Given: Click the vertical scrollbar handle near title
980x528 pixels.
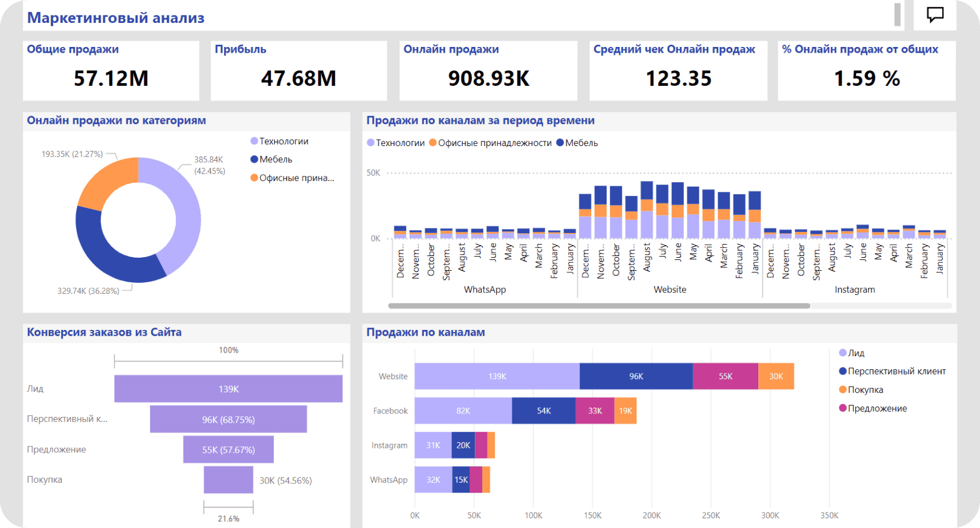Looking at the screenshot, I should (x=898, y=15).
